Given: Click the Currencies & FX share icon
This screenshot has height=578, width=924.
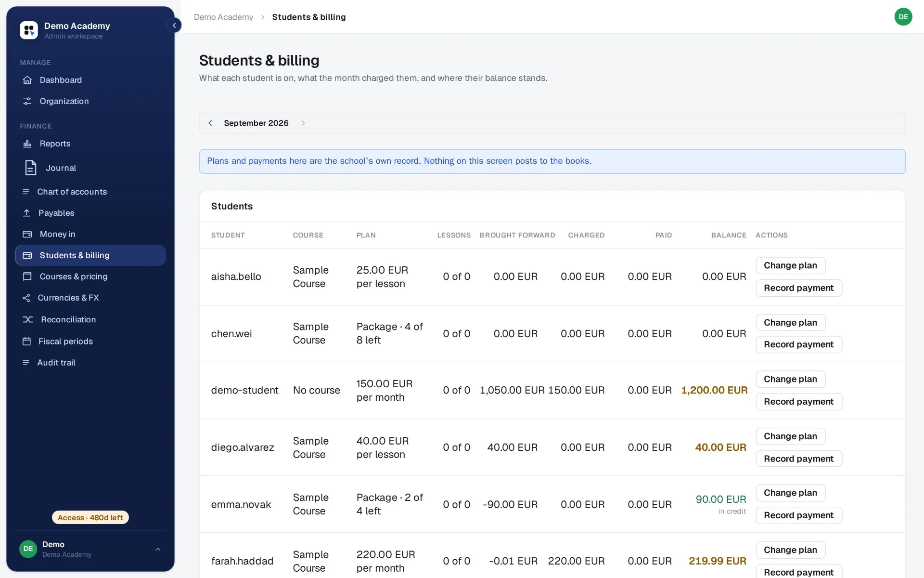Looking at the screenshot, I should click(26, 298).
